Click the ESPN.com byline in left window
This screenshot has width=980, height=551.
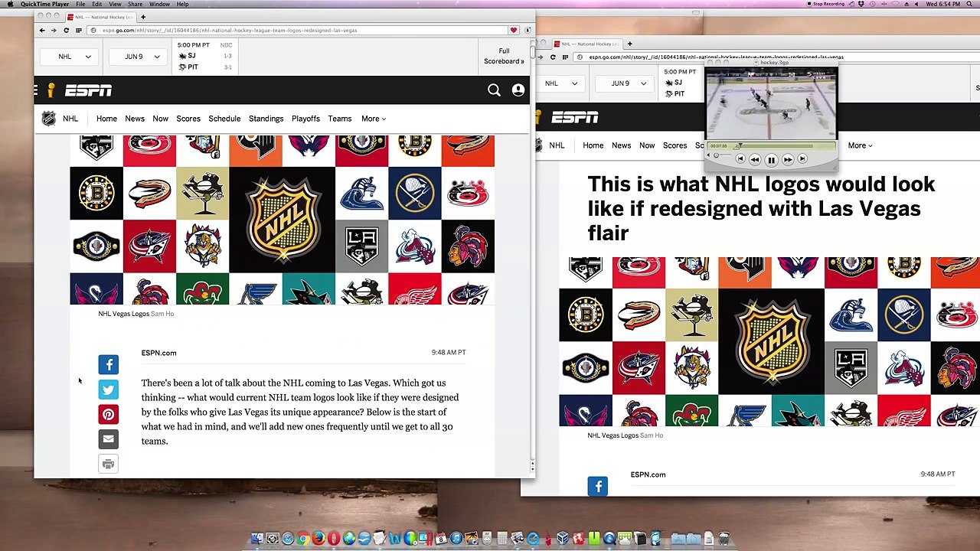pos(158,353)
